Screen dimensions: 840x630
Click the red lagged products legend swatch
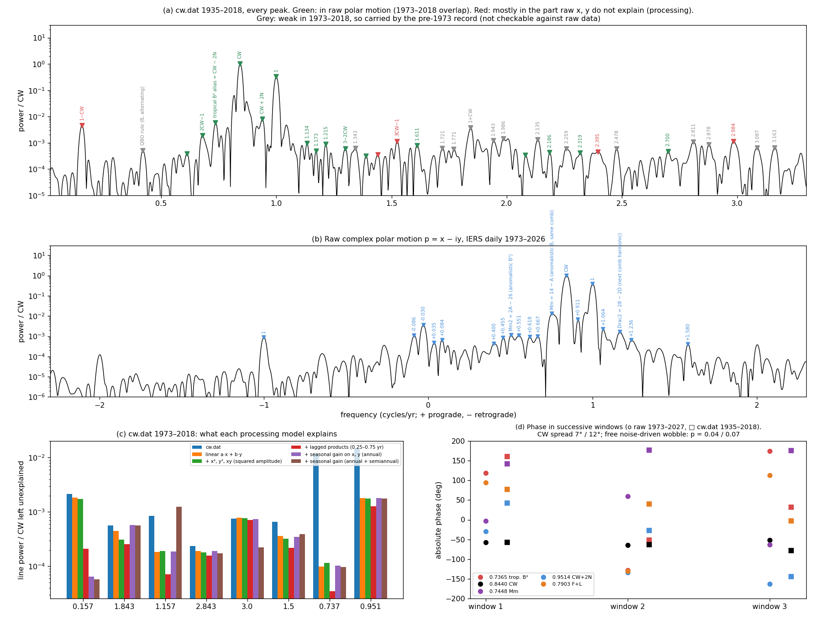(296, 447)
